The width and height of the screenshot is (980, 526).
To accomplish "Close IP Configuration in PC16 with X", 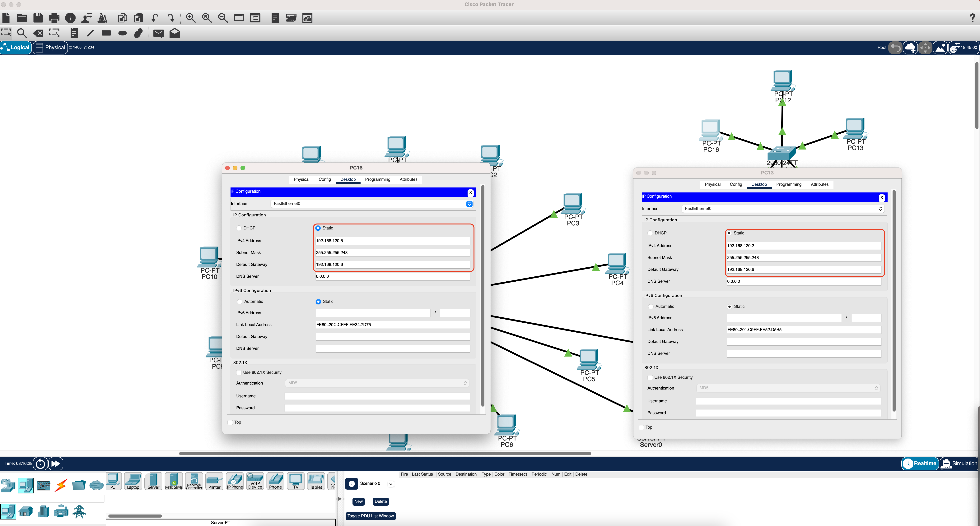I will click(471, 193).
